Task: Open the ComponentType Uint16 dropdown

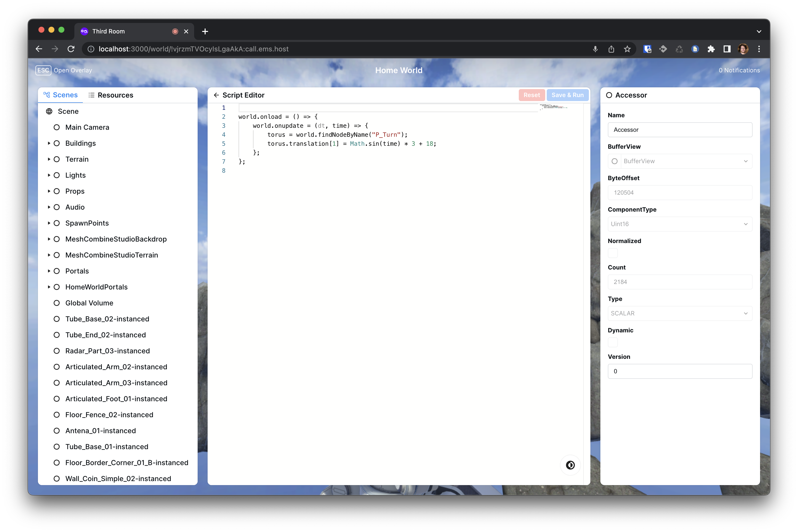Action: 679,224
